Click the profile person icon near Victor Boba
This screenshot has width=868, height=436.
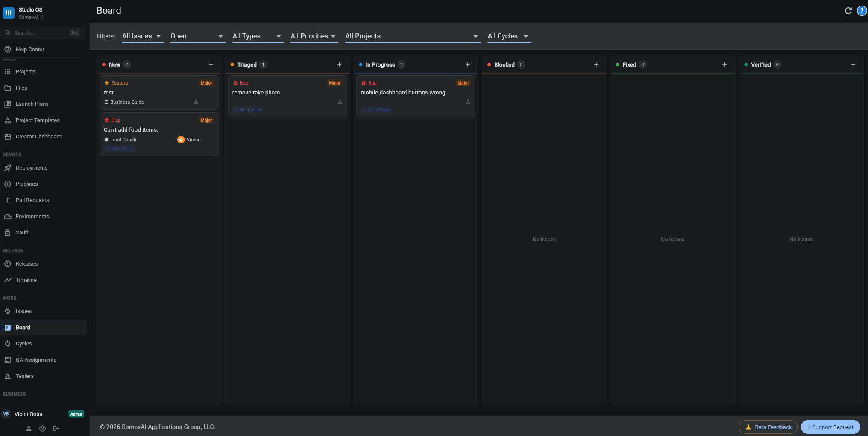[x=29, y=428]
